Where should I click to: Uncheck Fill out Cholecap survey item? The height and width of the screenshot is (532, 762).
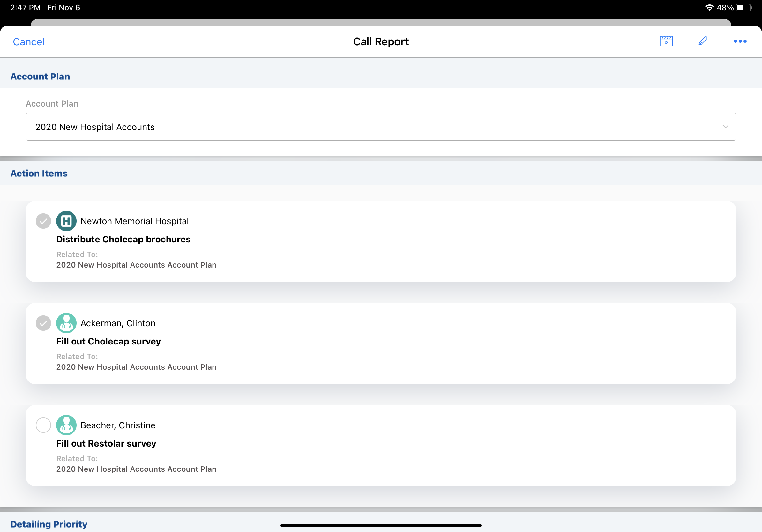[43, 323]
